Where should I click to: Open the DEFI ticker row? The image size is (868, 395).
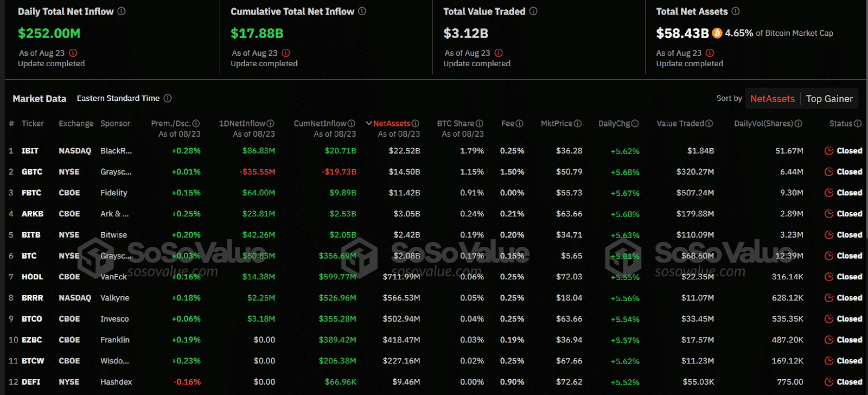click(31, 382)
